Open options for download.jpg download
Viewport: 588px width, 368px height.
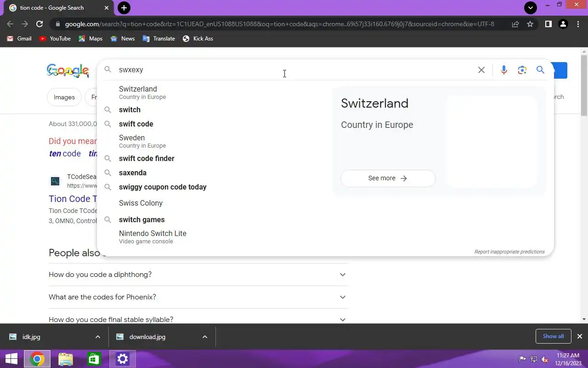205,337
